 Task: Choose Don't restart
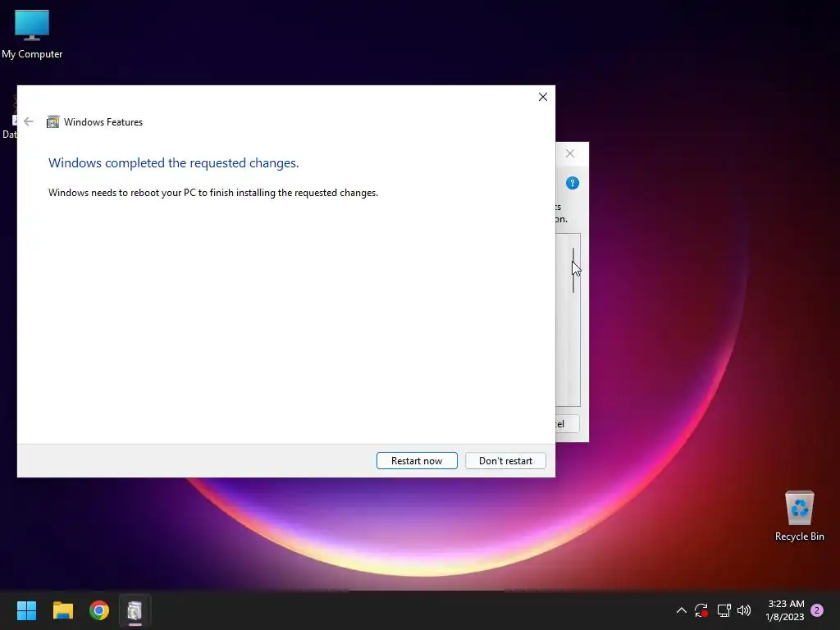click(505, 461)
